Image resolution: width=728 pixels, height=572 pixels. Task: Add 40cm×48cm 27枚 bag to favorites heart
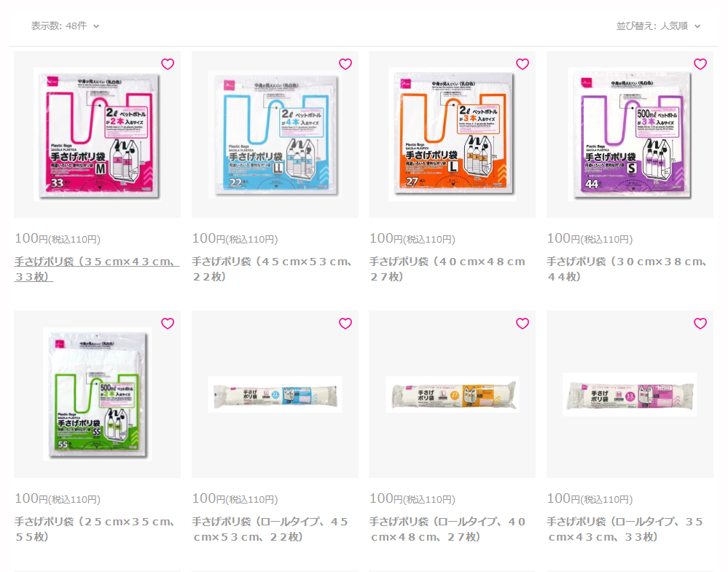click(522, 64)
